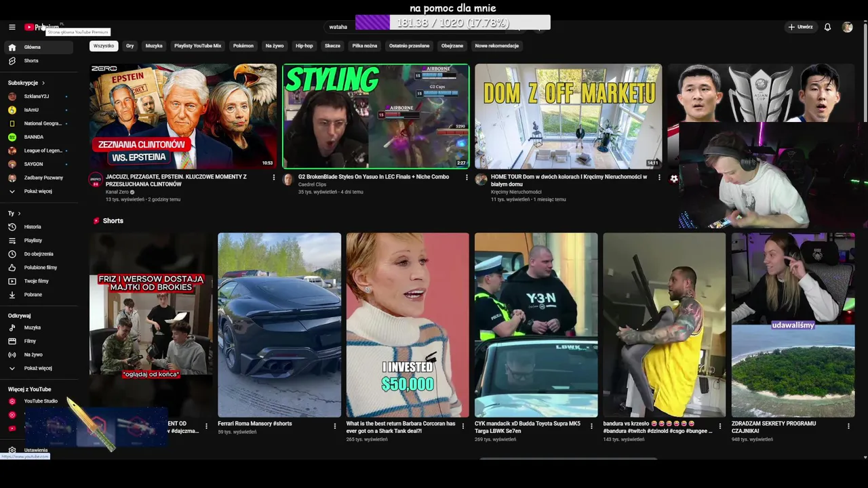The width and height of the screenshot is (868, 488).
Task: Select the Pokémon filter chip
Action: click(243, 46)
